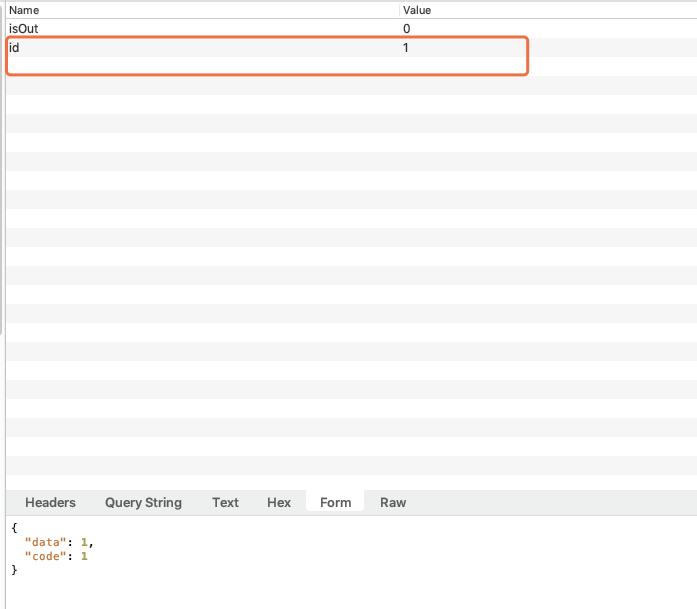This screenshot has width=697, height=609.
Task: Click the Name column header
Action: point(24,10)
